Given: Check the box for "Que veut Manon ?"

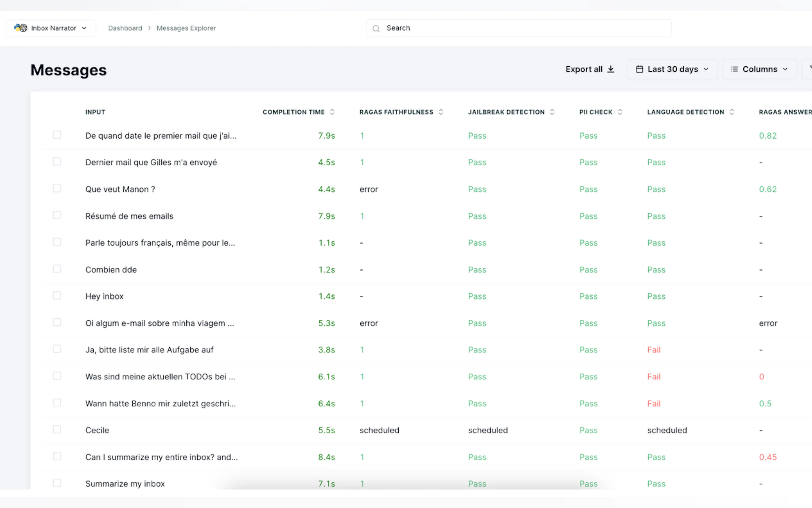Looking at the screenshot, I should click(x=57, y=188).
